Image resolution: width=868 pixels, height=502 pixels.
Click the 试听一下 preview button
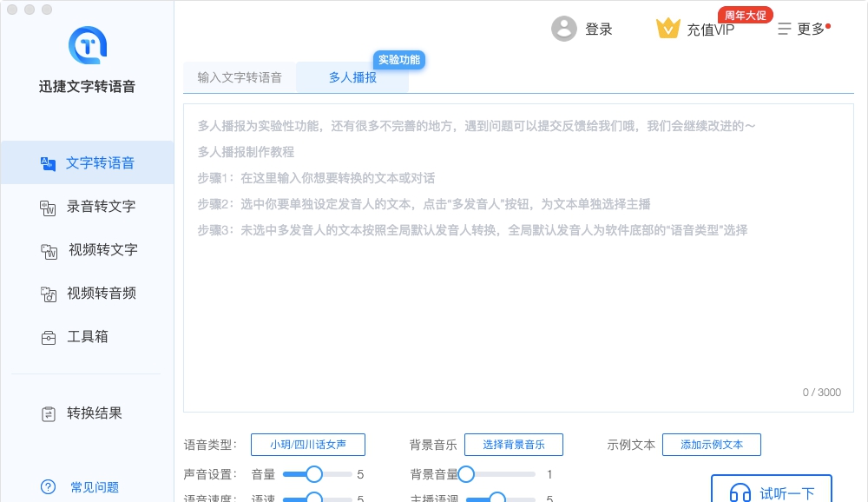(771, 491)
